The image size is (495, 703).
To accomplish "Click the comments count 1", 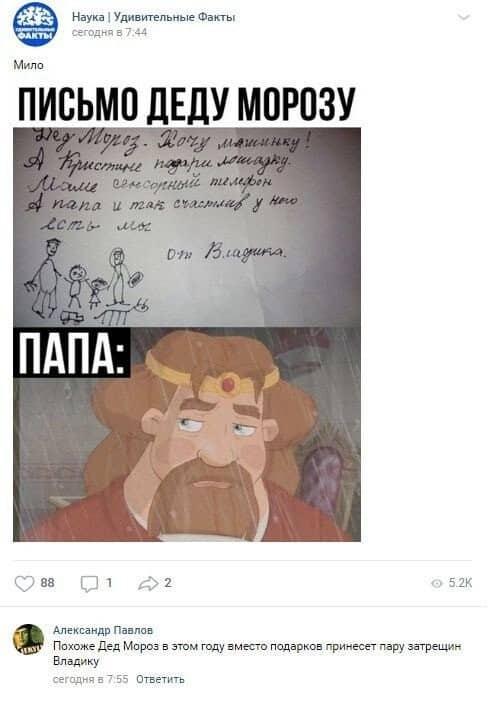I will click(109, 583).
